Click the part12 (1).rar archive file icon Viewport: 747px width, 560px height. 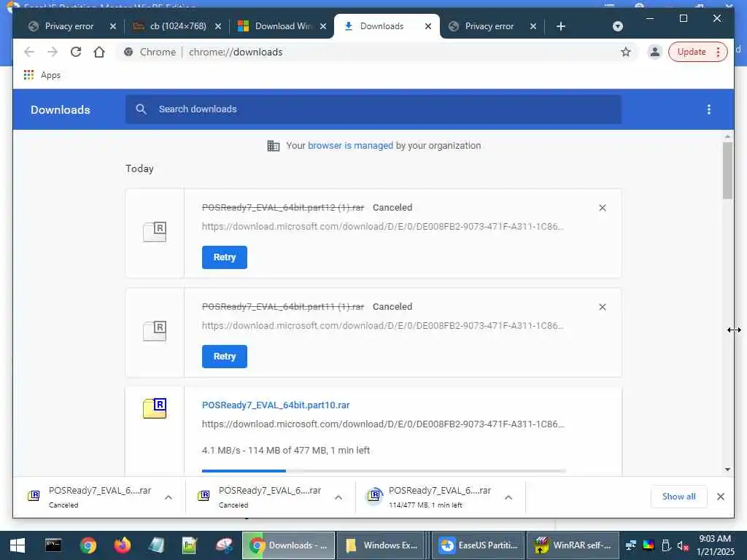pos(155,232)
